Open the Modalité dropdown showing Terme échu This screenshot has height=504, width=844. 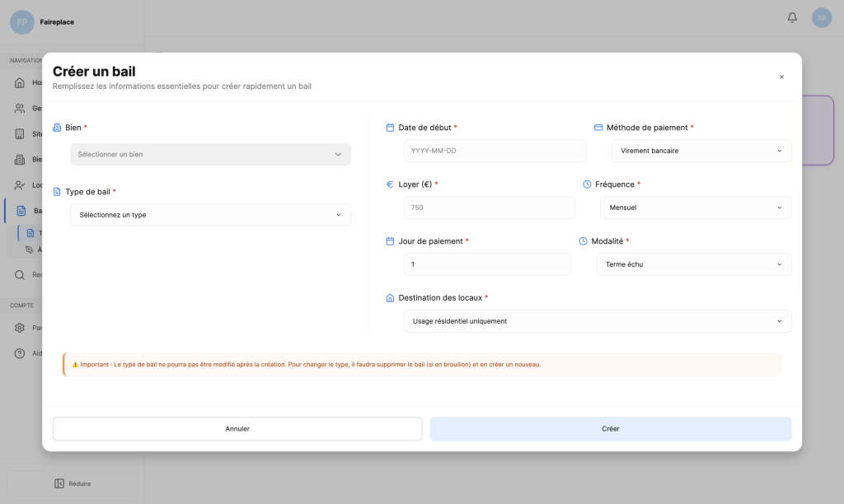(x=693, y=264)
